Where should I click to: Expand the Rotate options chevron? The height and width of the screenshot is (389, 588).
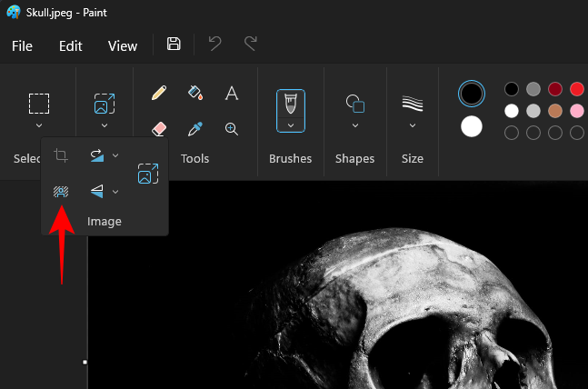pyautogui.click(x=115, y=155)
